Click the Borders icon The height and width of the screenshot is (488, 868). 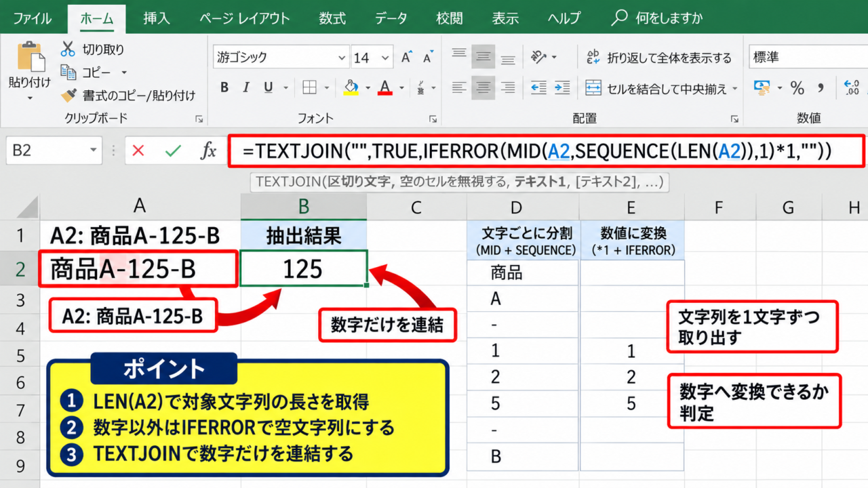pyautogui.click(x=310, y=87)
